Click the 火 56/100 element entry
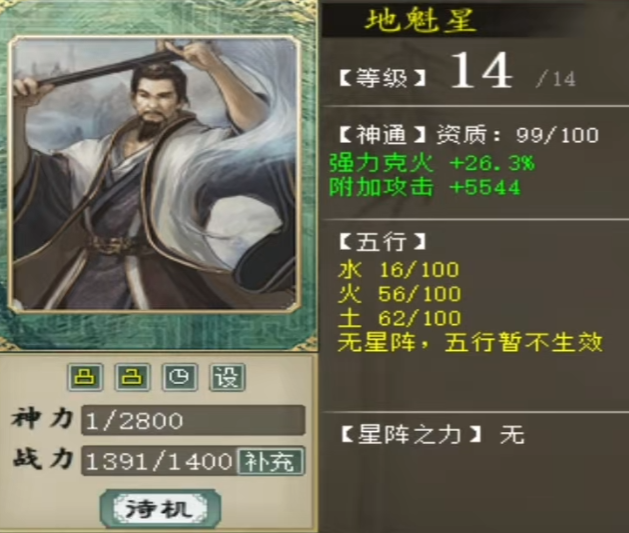Viewport: 629px width, 533px height. coord(400,294)
